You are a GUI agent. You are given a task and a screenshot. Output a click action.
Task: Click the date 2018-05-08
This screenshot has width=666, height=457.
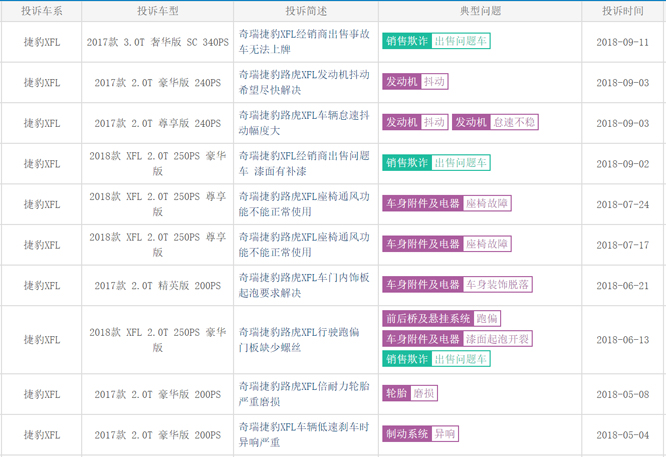pos(623,395)
